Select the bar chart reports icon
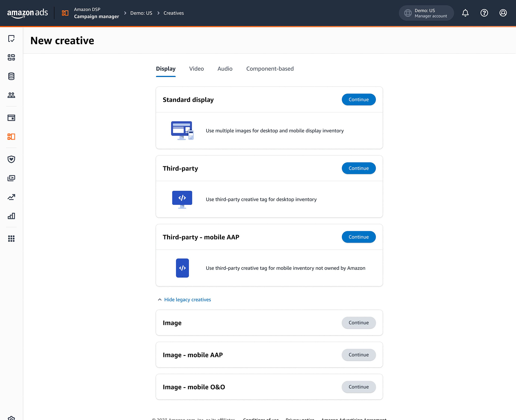This screenshot has height=420, width=516. [11, 216]
